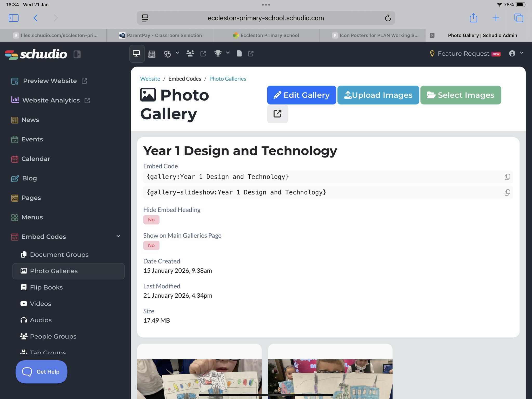Screen dimensions: 532x399
Task: Collapse the Embed Codes sidebar section
Action: coord(118,236)
